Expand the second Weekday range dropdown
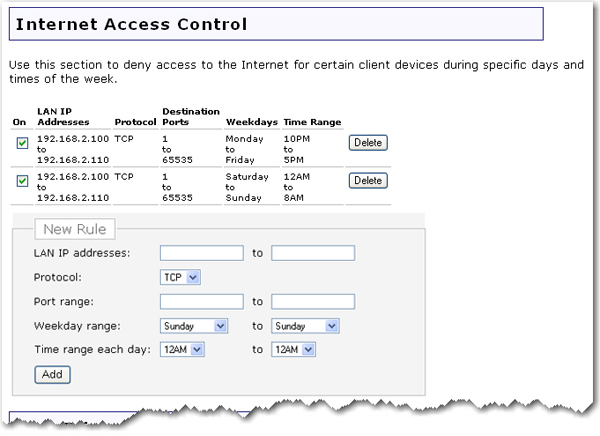The width and height of the screenshot is (600, 436). 305,325
